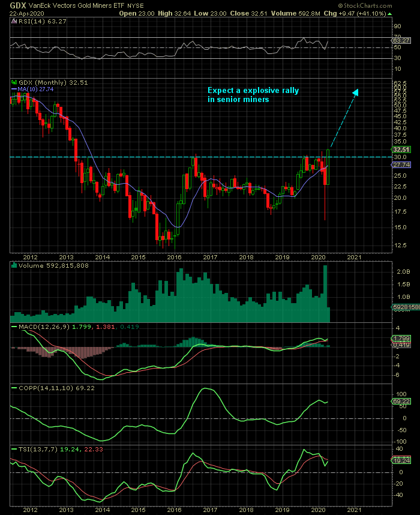This screenshot has width=420, height=515.
Task: Click the 90 level on RSI axis
Action: [397, 26]
